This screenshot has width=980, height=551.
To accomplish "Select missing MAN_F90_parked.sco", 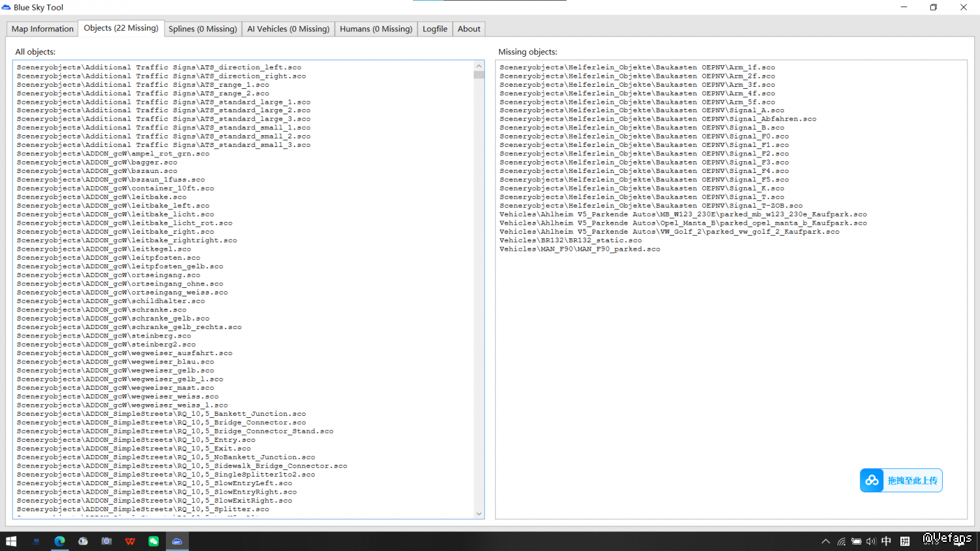I will (580, 249).
